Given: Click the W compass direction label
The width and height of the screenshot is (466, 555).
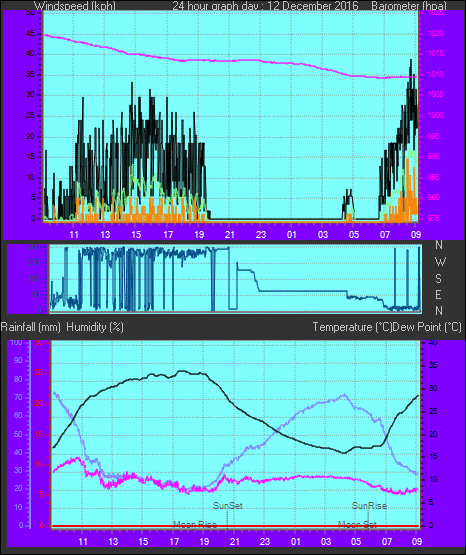Looking at the screenshot, I should point(440,262).
